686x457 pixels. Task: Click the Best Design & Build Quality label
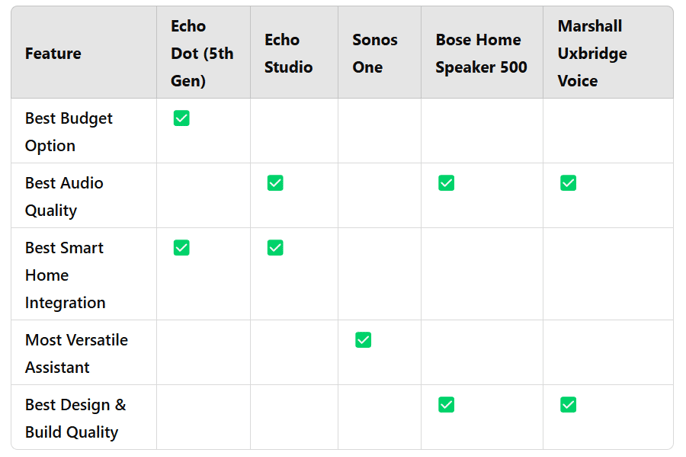tap(75, 418)
